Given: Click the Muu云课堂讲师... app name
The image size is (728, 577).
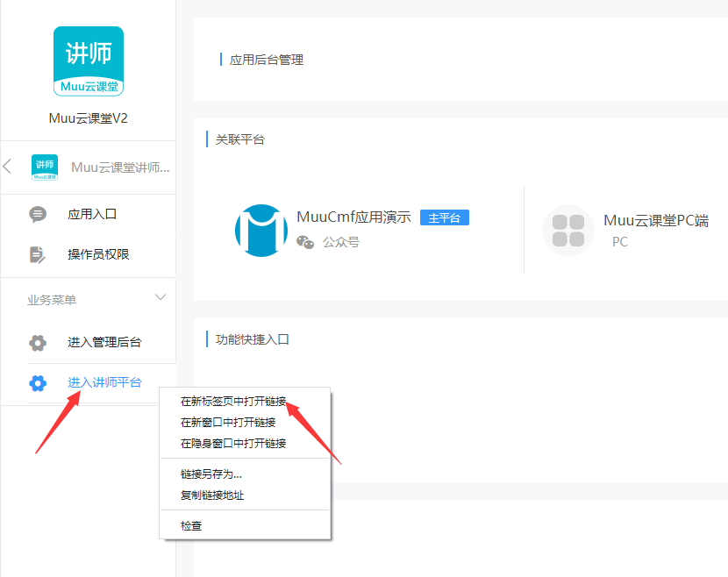Looking at the screenshot, I should 120,167.
